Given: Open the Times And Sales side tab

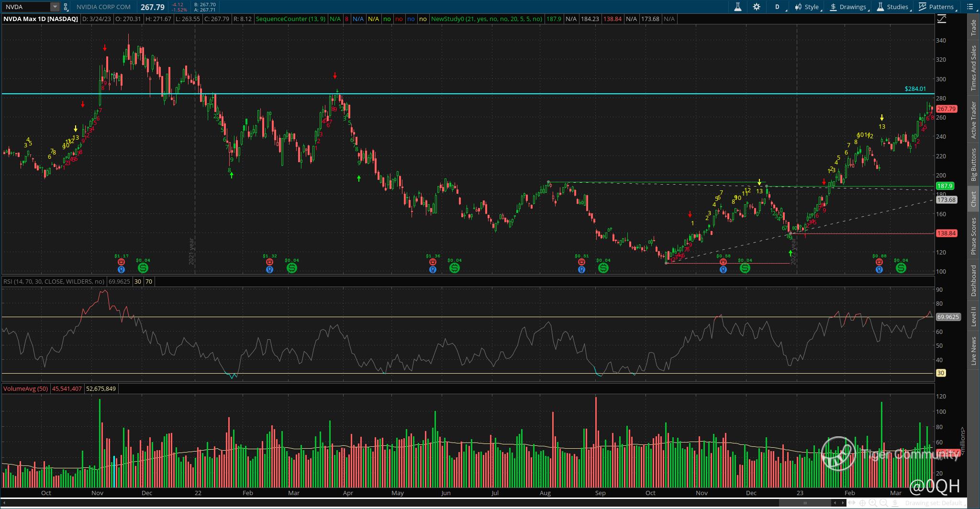Looking at the screenshot, I should coord(973,68).
